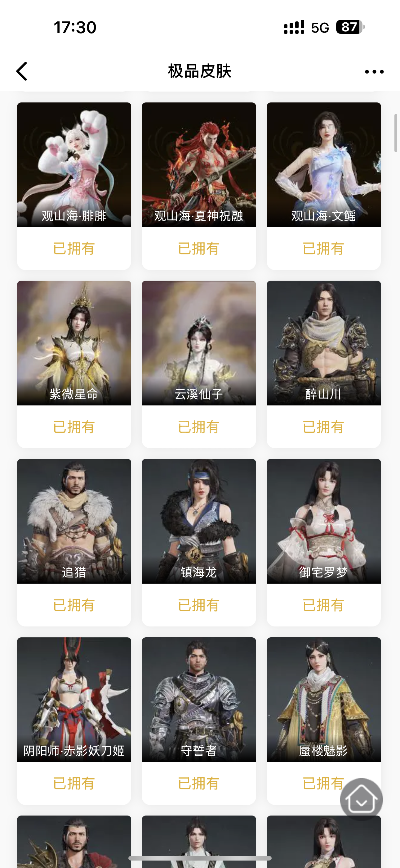Check the battery indicator in status bar
Screen dimensions: 400x868
pyautogui.click(x=350, y=27)
